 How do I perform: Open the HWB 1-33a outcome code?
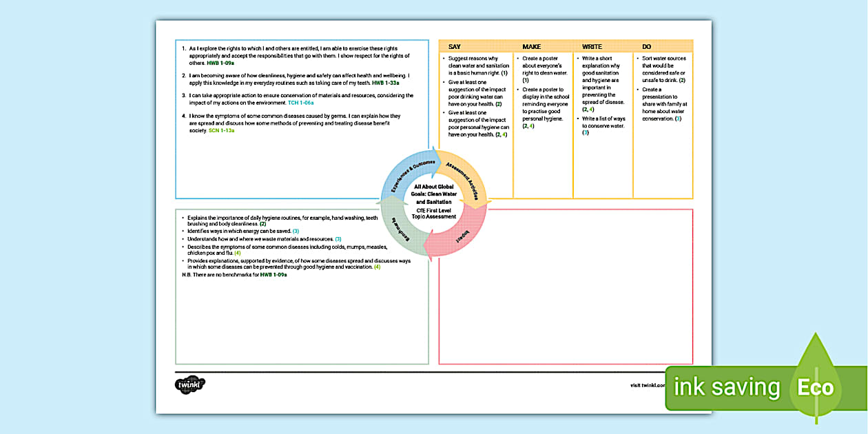(386, 83)
